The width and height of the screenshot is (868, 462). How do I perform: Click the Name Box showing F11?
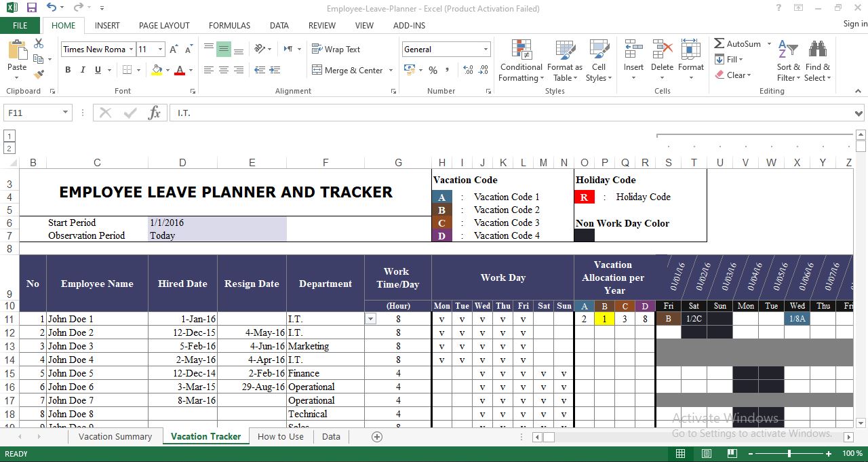tap(33, 113)
